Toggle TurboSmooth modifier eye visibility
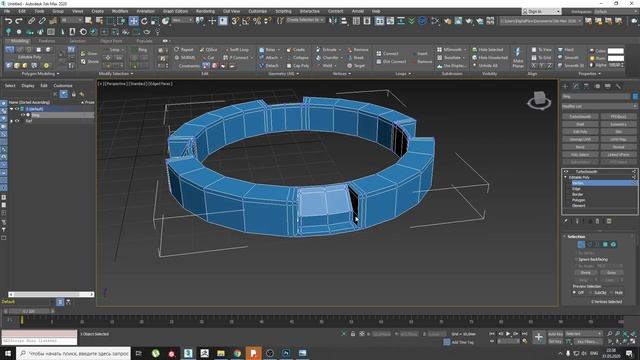The height and width of the screenshot is (360, 640). (x=566, y=171)
